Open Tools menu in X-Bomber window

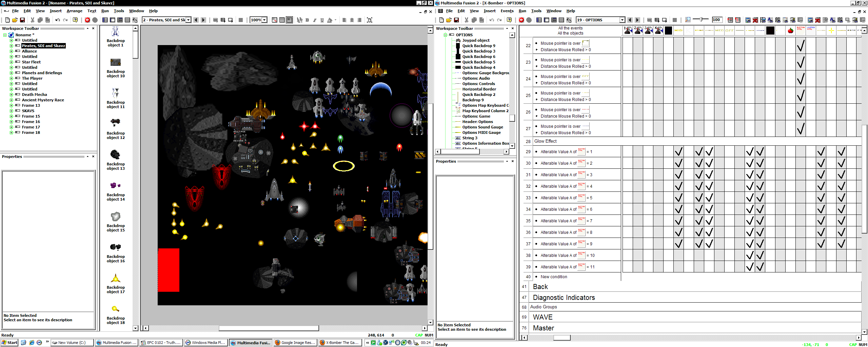536,11
